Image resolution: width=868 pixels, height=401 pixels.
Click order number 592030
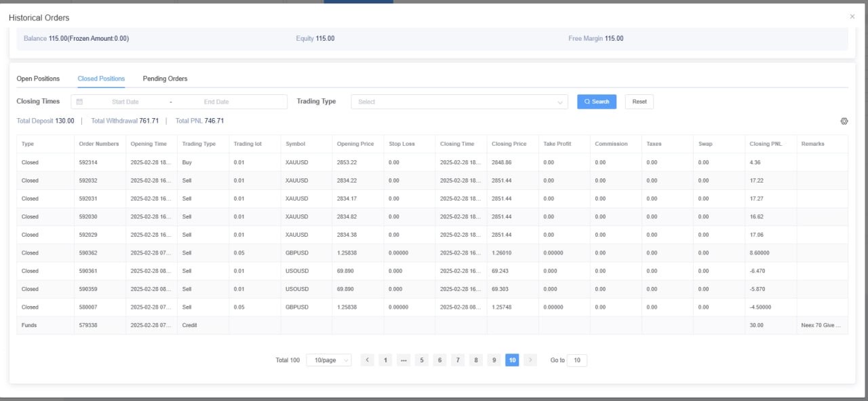[x=88, y=217]
